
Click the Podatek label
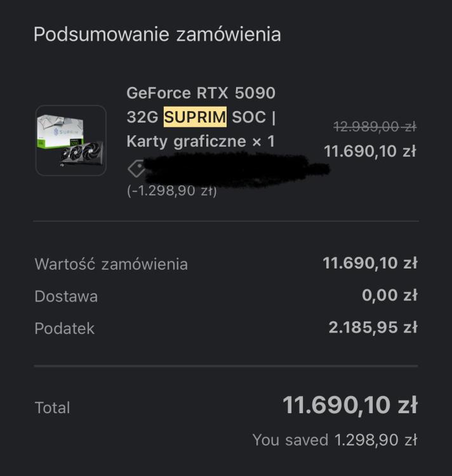point(64,329)
